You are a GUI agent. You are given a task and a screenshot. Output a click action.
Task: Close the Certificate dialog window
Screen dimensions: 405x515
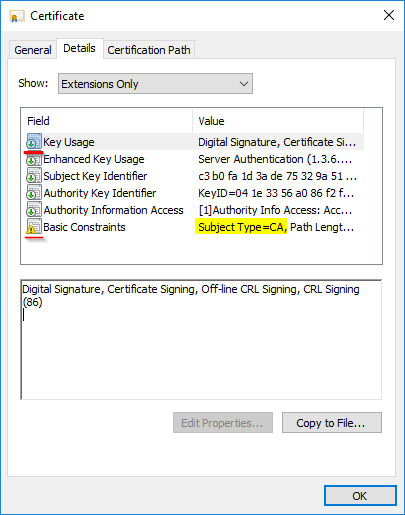[x=389, y=15]
